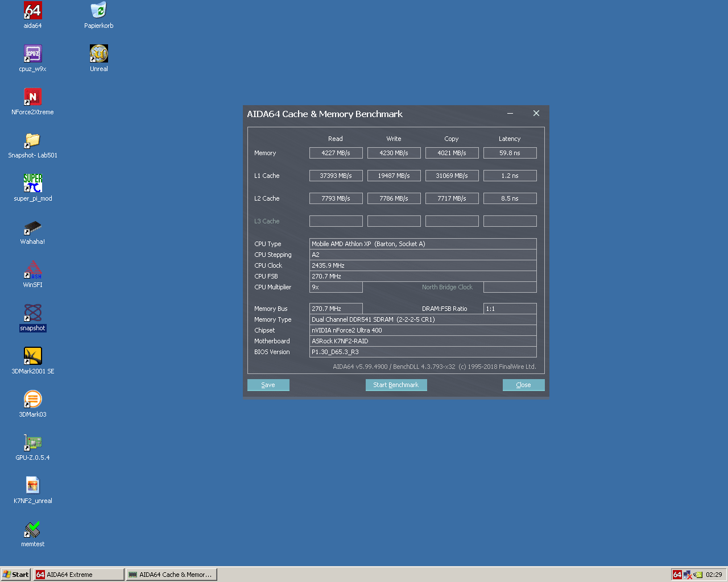This screenshot has height=582, width=728.
Task: Click the empty L3 Cache Read field
Action: (x=336, y=221)
